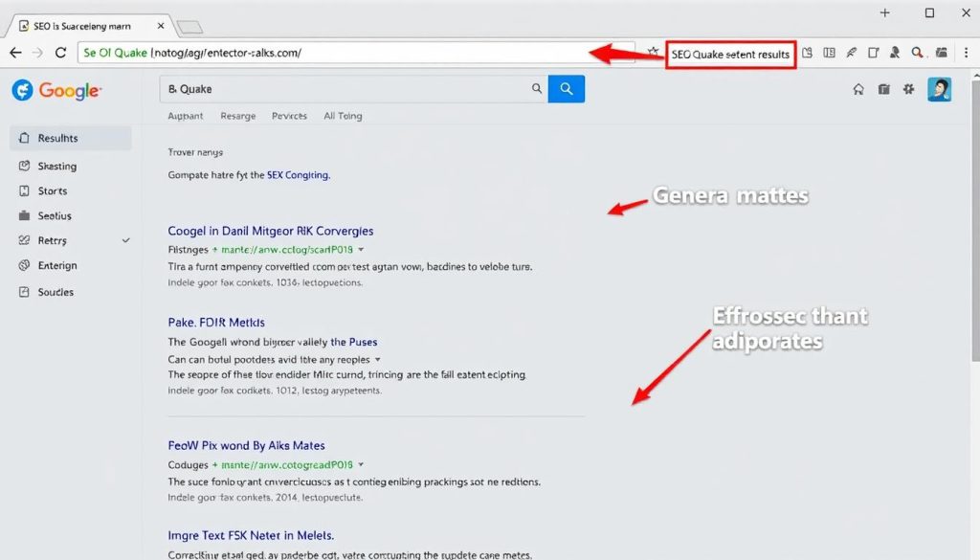Click the Skasting sidebar icon
The image size is (980, 560).
click(x=24, y=167)
